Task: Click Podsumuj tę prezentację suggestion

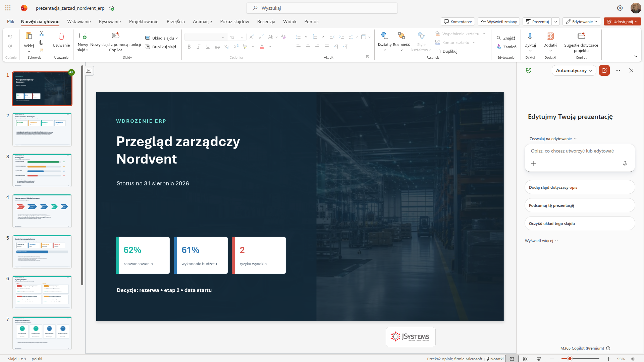Action: point(580,205)
